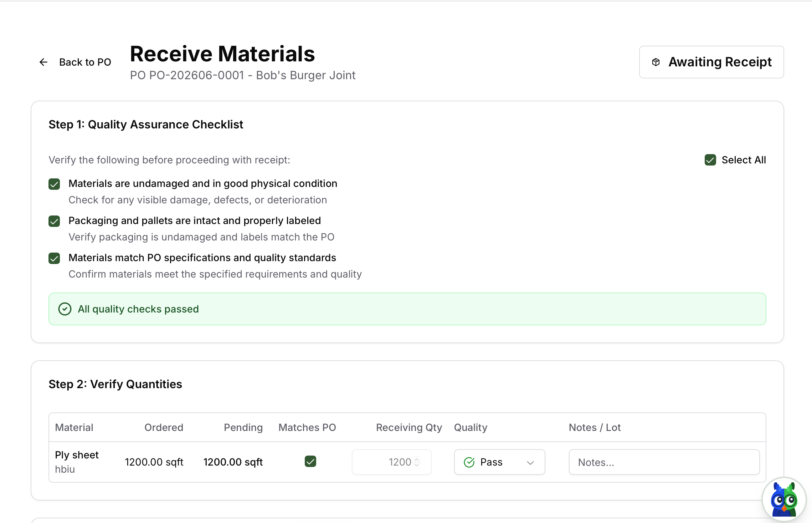Click the Receiving Qty field showing 1200
The height and width of the screenshot is (523, 812).
point(391,462)
